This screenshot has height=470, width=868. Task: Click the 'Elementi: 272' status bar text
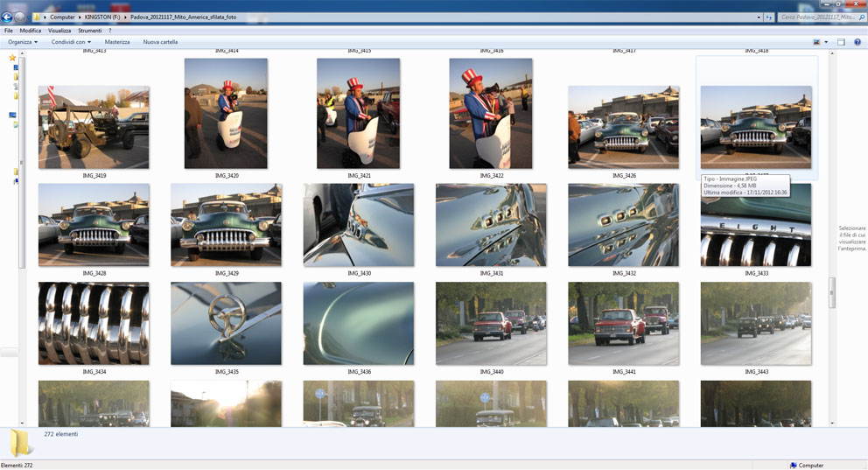tap(17, 466)
